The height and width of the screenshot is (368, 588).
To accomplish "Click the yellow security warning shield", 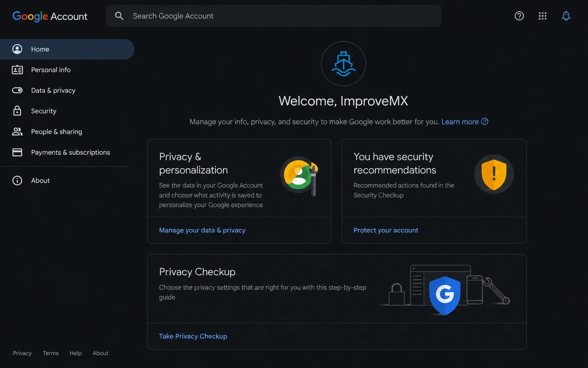I will pyautogui.click(x=494, y=174).
